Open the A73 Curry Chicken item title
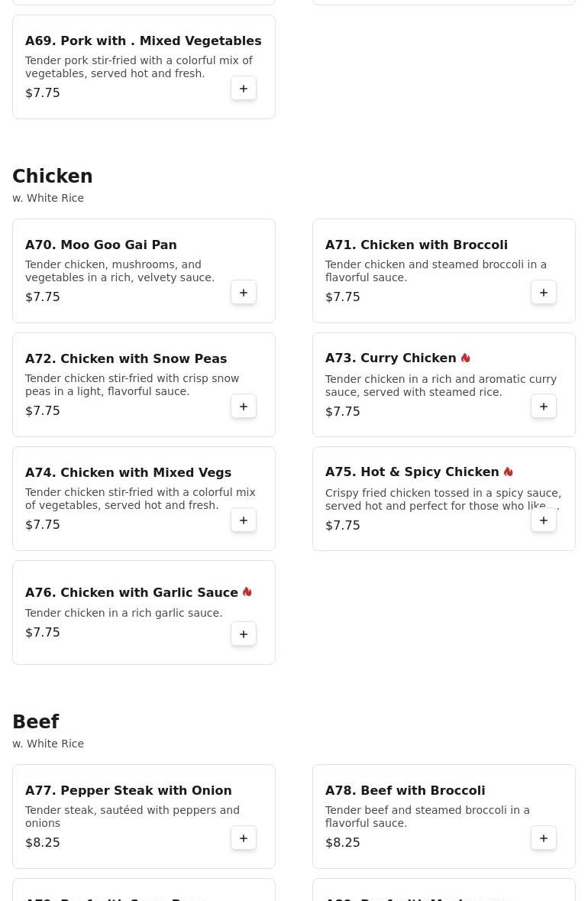The width and height of the screenshot is (588, 901). point(390,358)
